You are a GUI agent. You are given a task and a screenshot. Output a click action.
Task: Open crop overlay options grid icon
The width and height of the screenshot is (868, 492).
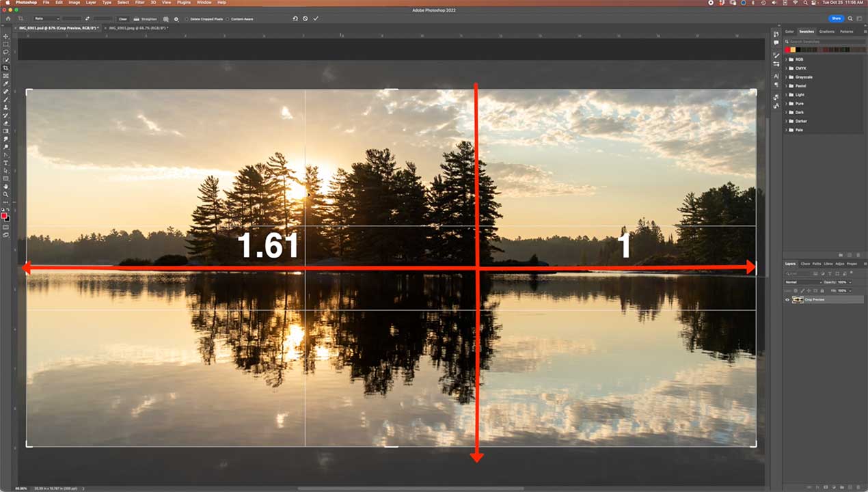[166, 18]
